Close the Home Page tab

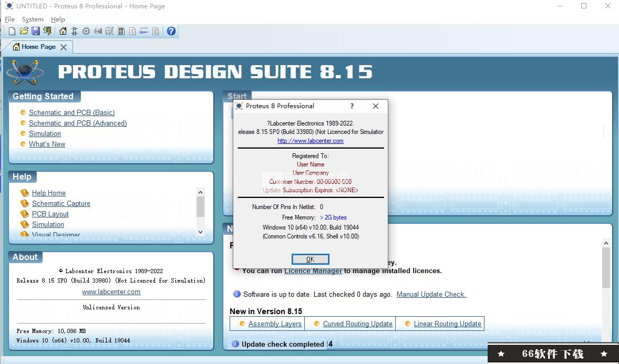click(64, 47)
